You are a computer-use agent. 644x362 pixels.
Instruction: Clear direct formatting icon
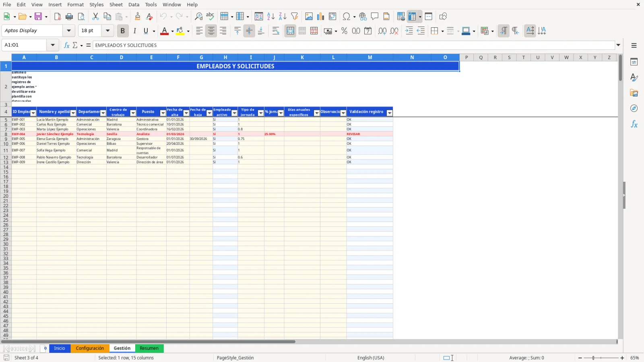pyautogui.click(x=149, y=16)
